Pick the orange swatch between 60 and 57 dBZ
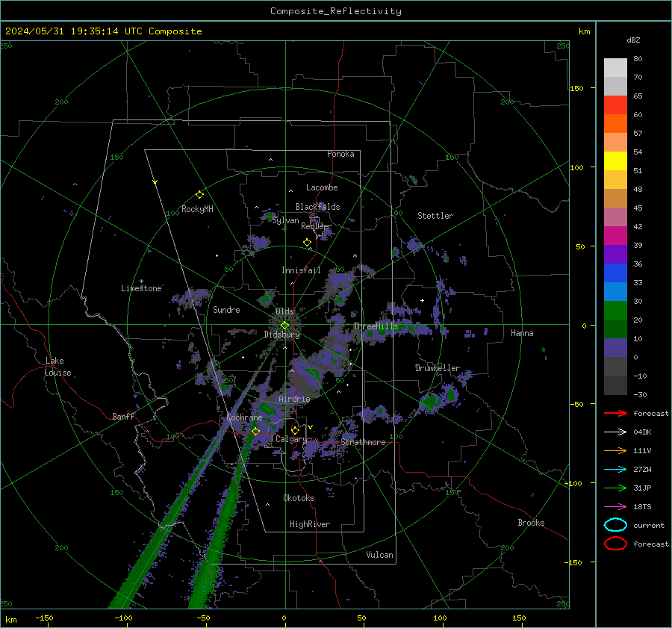Viewport: 672px width, 628px height. pos(615,123)
